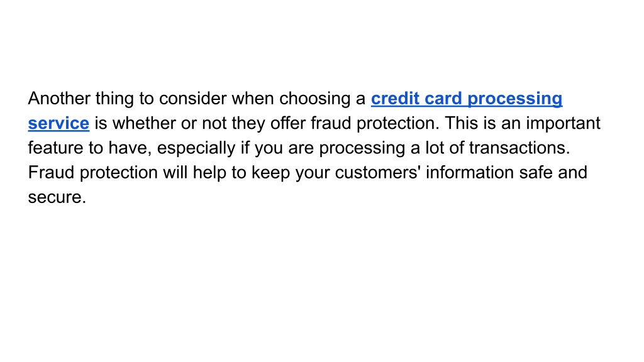644x362 pixels.
Task: Click the word 'Another' starting the paragraph
Action: 59,99
